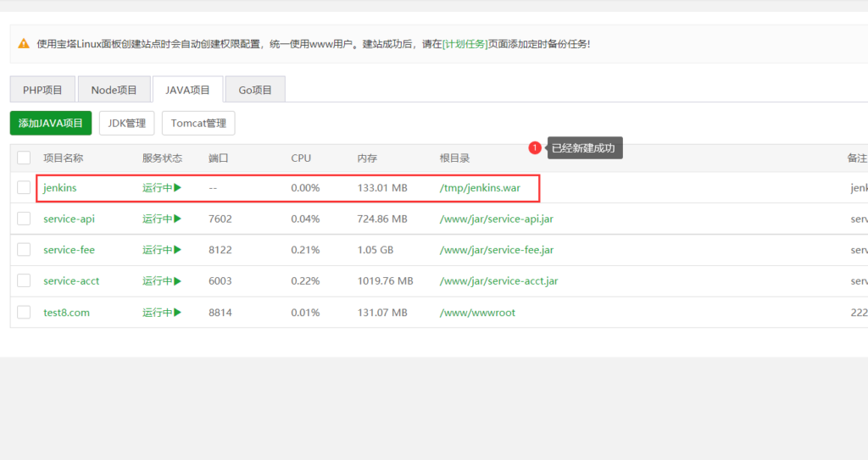This screenshot has width=868, height=460.
Task: Open the service-api project link
Action: click(x=70, y=219)
